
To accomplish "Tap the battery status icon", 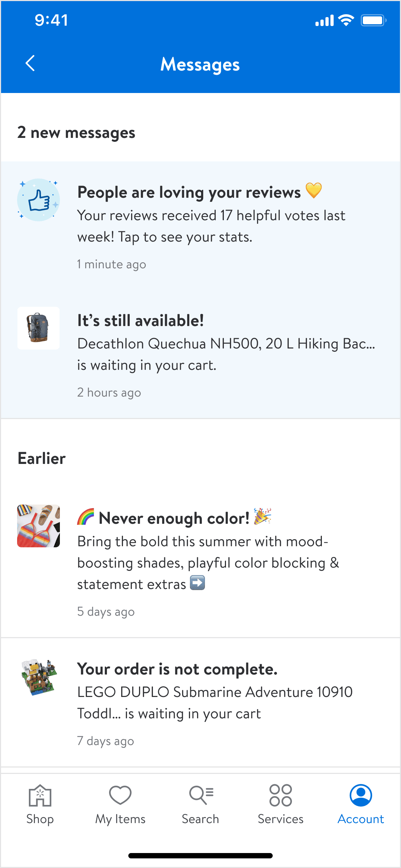I will click(x=373, y=20).
